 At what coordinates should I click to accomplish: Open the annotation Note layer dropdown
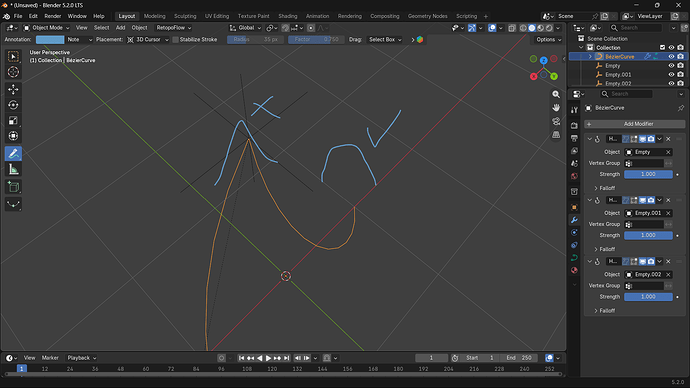(x=80, y=40)
